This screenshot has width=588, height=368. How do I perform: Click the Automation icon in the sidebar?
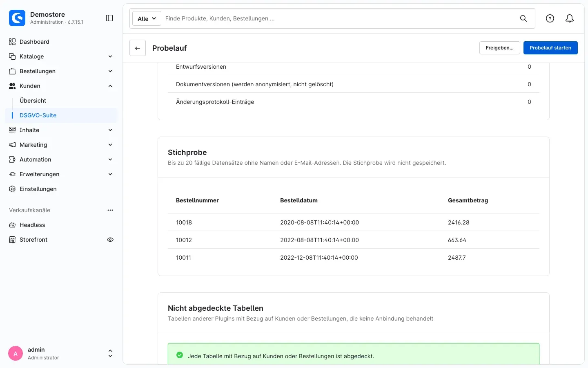pos(12,159)
